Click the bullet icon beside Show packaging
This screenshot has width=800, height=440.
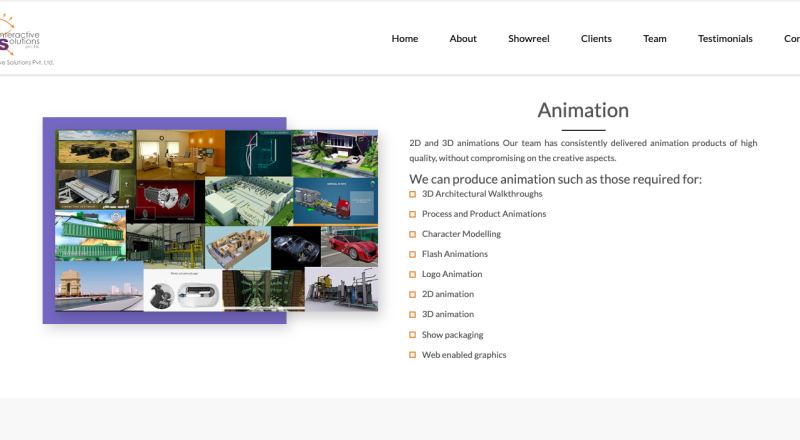[x=413, y=335]
